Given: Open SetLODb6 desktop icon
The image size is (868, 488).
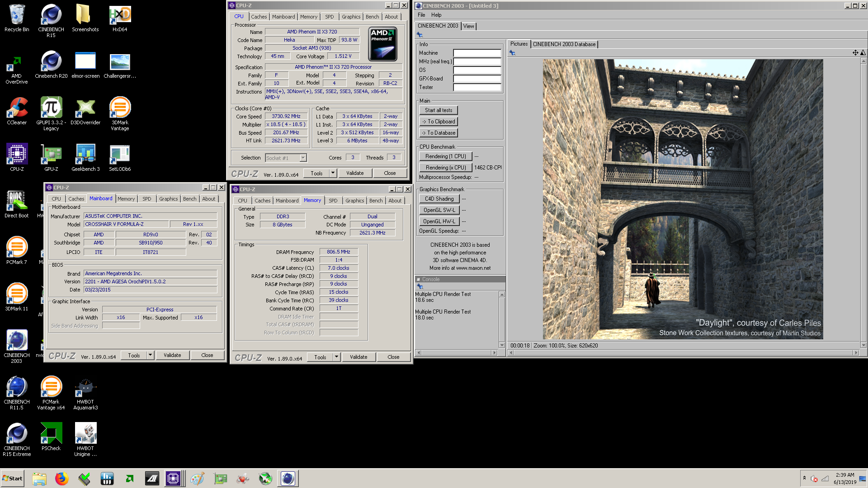Looking at the screenshot, I should click(120, 158).
